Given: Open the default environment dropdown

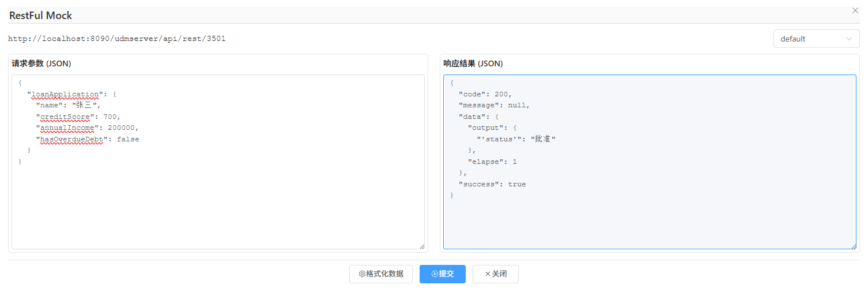Looking at the screenshot, I should pos(809,39).
